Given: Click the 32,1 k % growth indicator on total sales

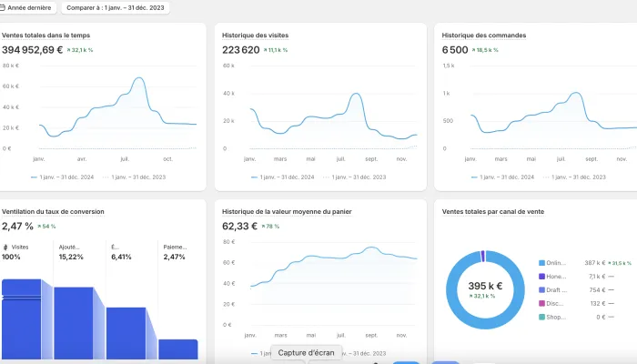Looking at the screenshot, I should coord(80,50).
